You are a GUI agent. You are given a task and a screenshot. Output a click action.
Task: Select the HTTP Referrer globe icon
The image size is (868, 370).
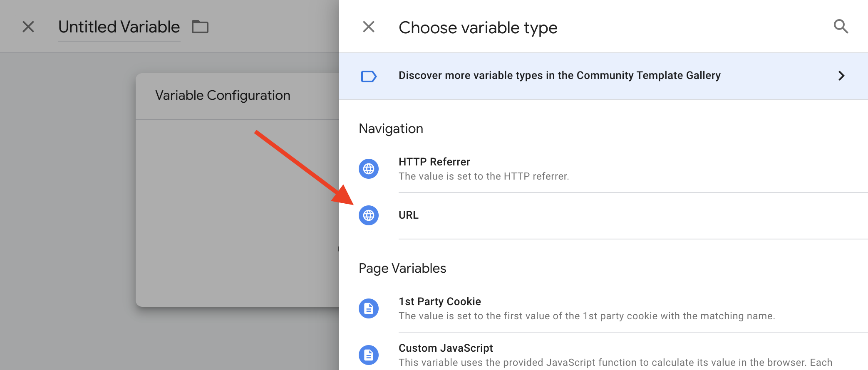pyautogui.click(x=369, y=169)
